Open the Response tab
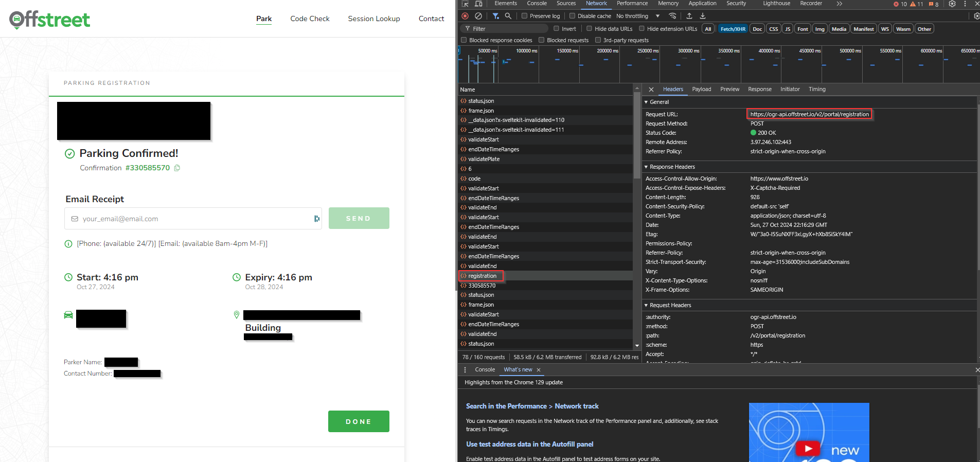 (760, 90)
